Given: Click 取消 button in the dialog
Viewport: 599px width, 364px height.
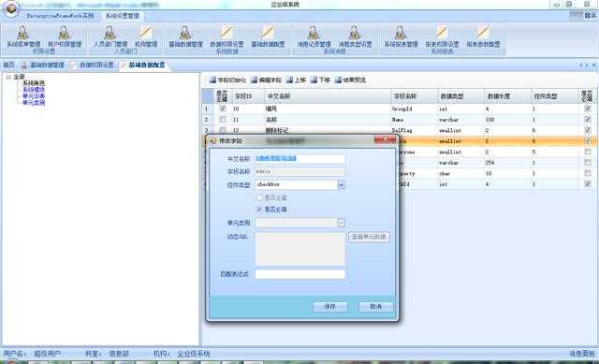Looking at the screenshot, I should pyautogui.click(x=376, y=307).
